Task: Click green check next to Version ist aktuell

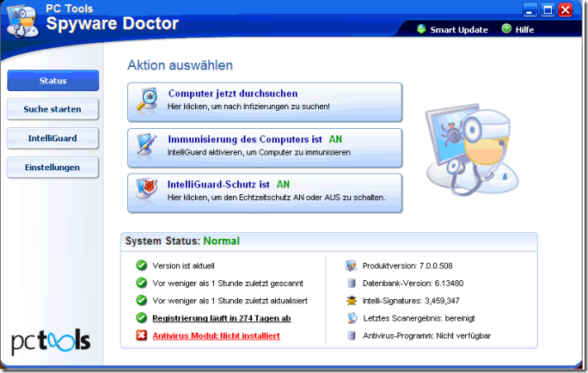Action: [141, 266]
